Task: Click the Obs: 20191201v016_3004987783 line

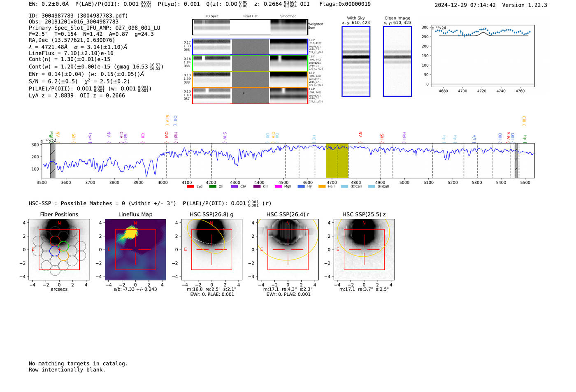Action: pyautogui.click(x=74, y=22)
